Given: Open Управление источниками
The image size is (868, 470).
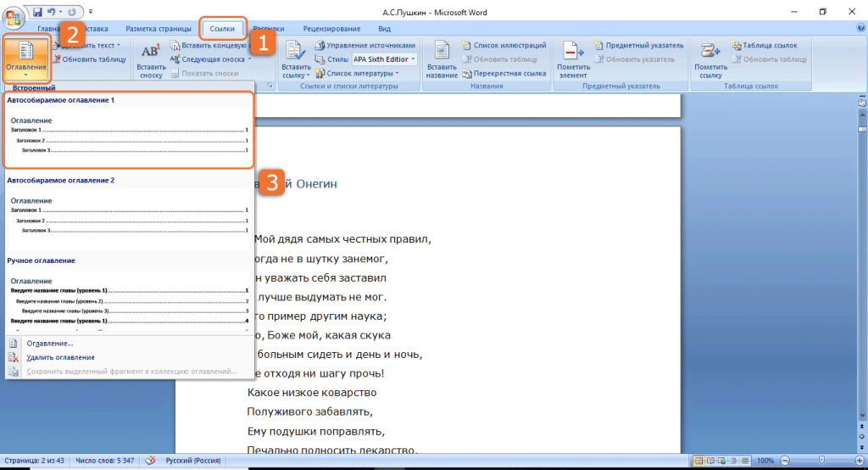Looking at the screenshot, I should pos(364,46).
